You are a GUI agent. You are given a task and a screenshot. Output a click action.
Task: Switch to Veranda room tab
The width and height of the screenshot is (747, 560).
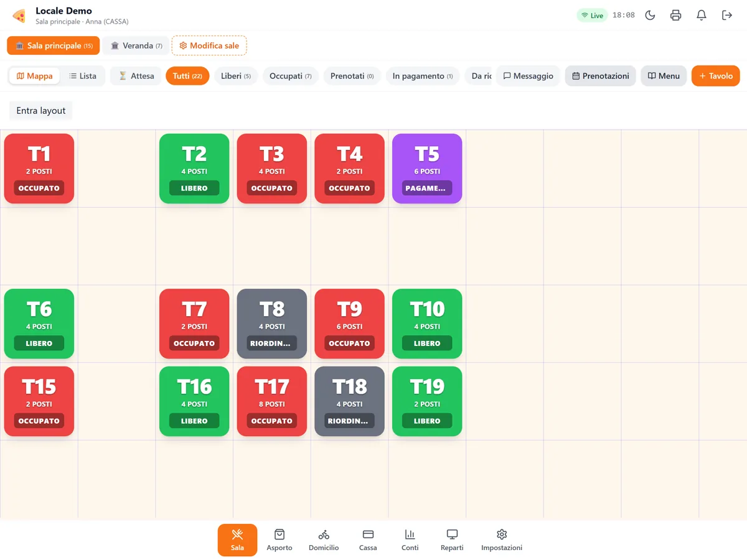click(x=136, y=45)
